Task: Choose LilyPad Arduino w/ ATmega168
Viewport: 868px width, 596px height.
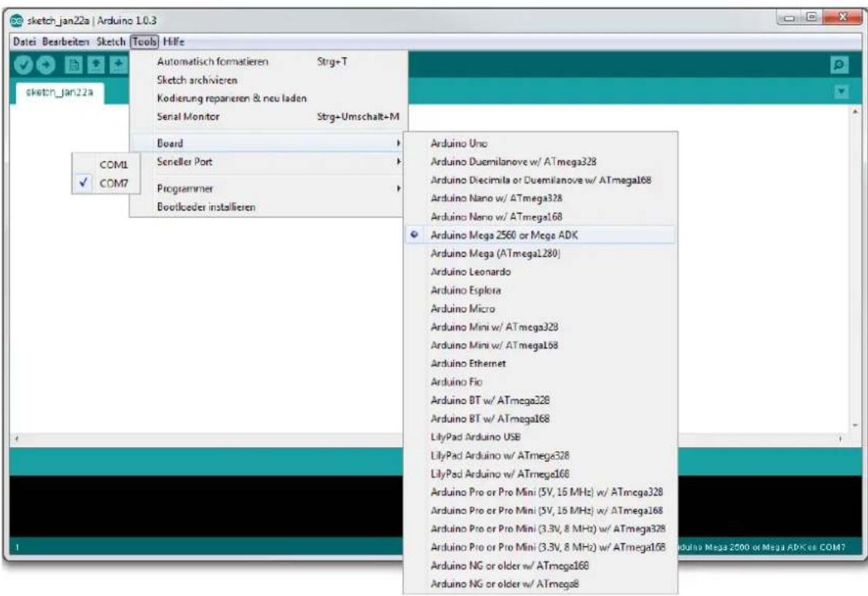Action: [x=540, y=473]
